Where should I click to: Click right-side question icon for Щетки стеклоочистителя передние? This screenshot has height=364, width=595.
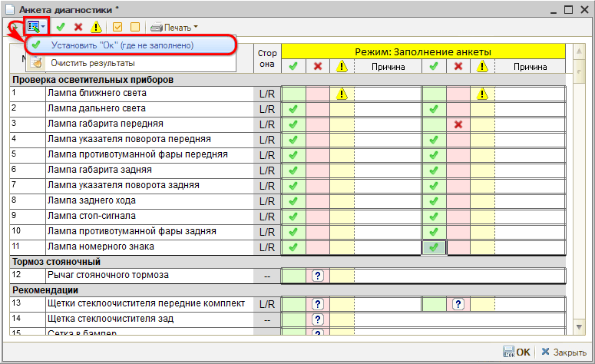coord(458,304)
